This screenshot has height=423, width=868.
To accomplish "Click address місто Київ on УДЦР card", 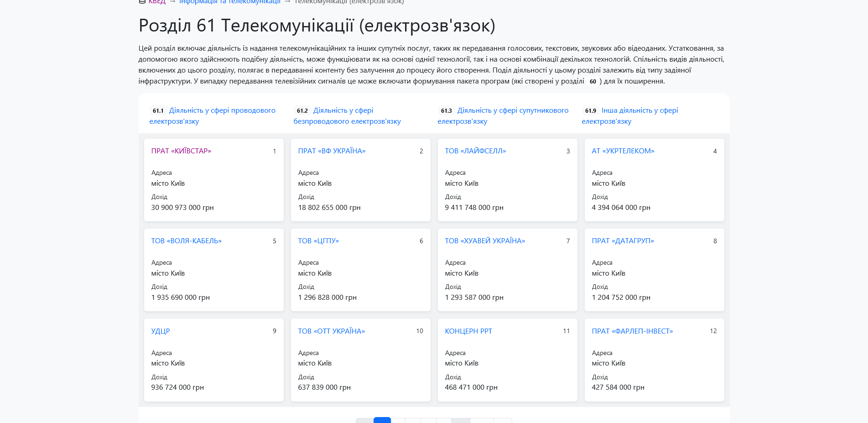I will [x=168, y=363].
